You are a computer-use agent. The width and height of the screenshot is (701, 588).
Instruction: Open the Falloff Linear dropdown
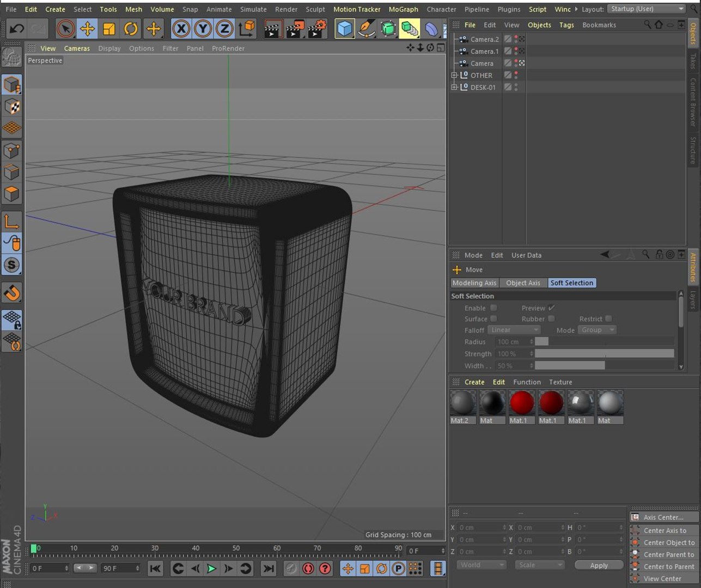[x=514, y=330]
